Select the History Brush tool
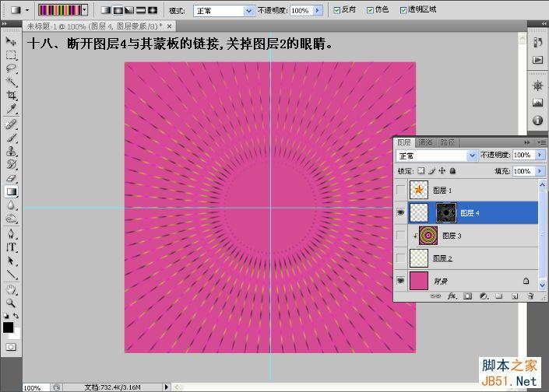 point(11,164)
